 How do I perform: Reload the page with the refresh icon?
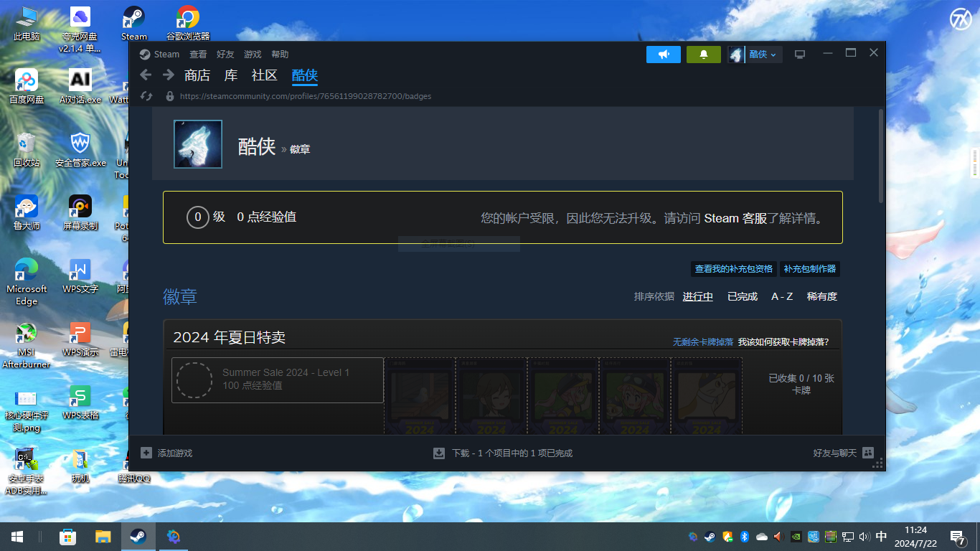click(x=146, y=95)
